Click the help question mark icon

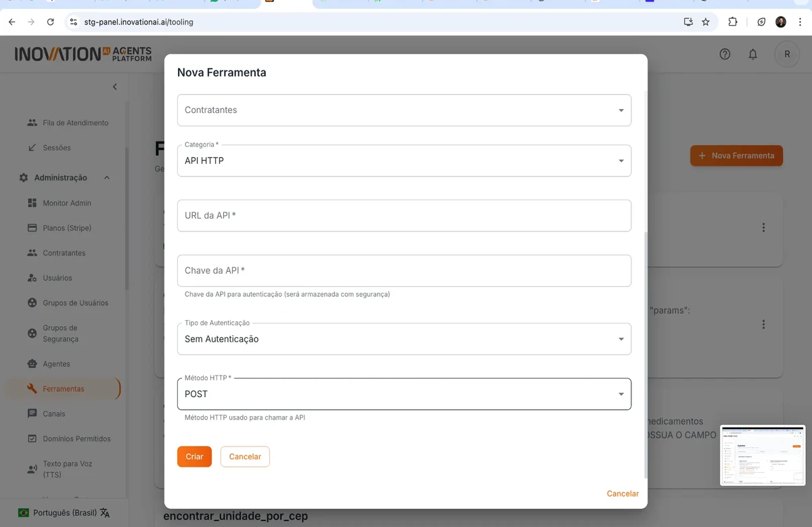pyautogui.click(x=725, y=53)
